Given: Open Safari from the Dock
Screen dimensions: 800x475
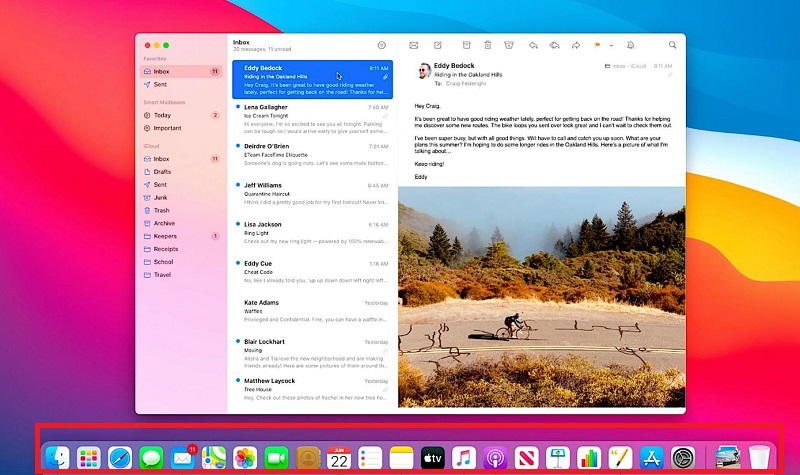Looking at the screenshot, I should coord(120,458).
